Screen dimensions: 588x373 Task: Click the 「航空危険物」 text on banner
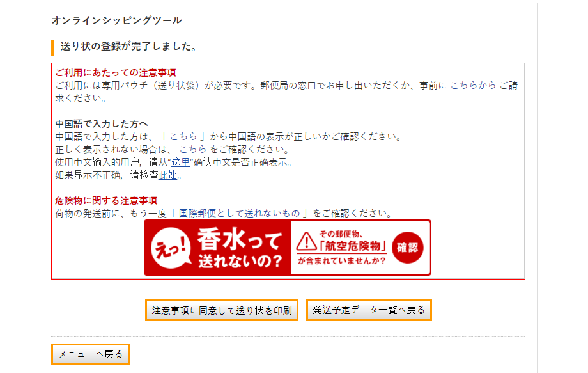point(352,246)
